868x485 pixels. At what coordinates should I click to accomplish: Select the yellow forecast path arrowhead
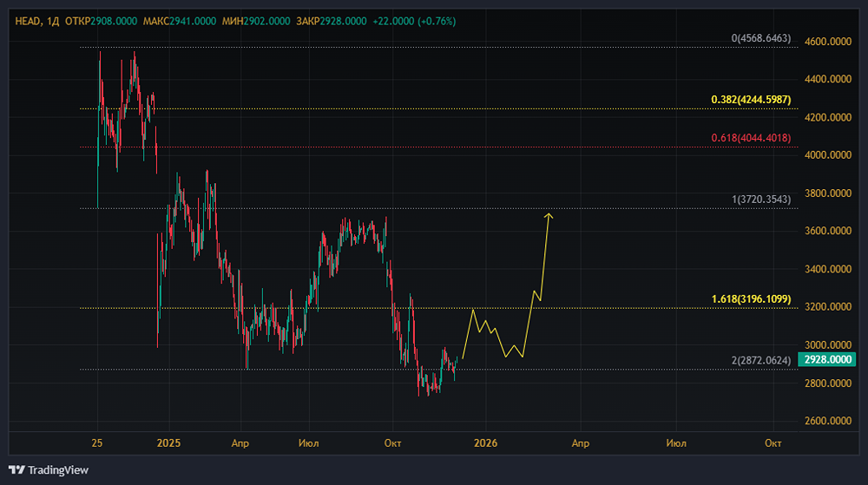pyautogui.click(x=549, y=216)
